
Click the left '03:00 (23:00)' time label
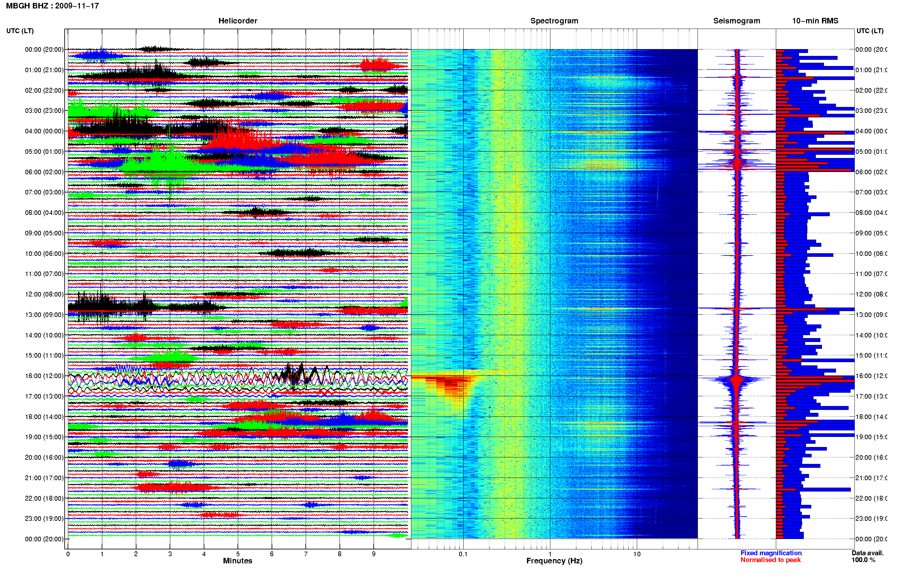tap(44, 111)
